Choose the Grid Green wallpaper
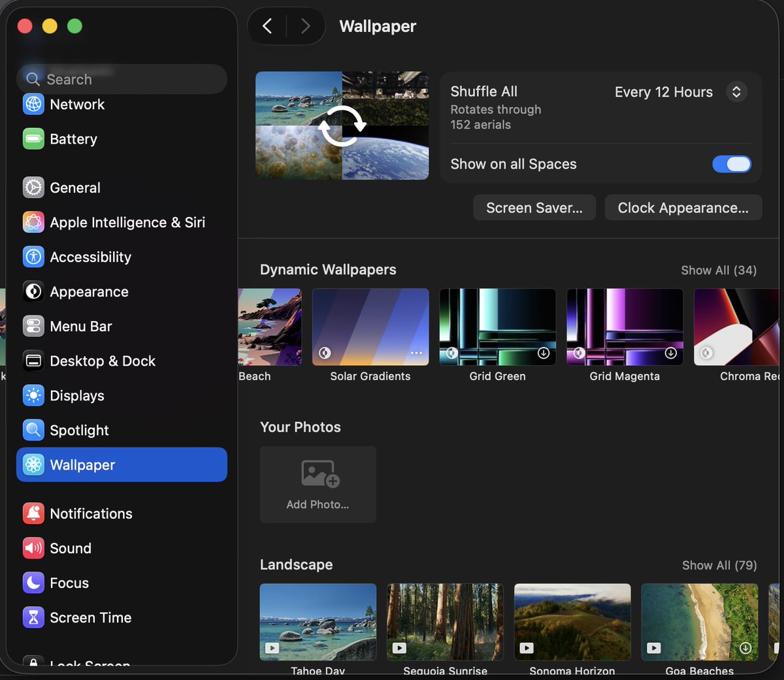 click(498, 327)
